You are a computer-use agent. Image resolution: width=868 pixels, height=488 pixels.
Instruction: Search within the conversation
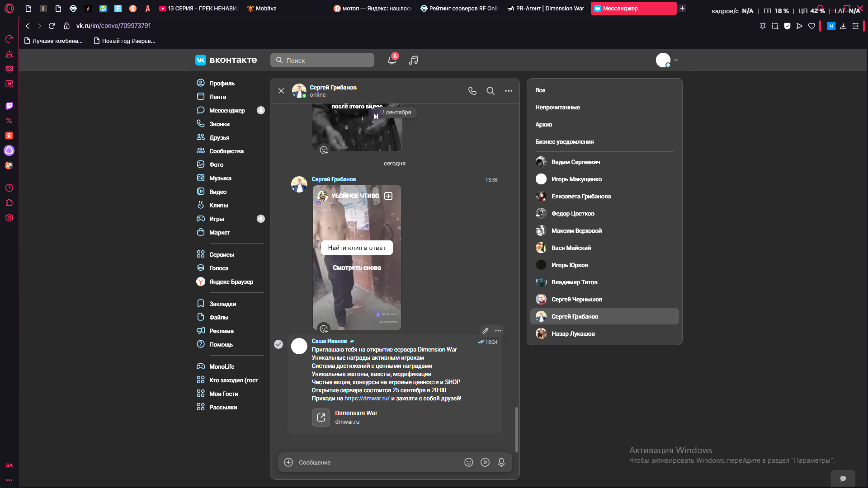(x=491, y=91)
